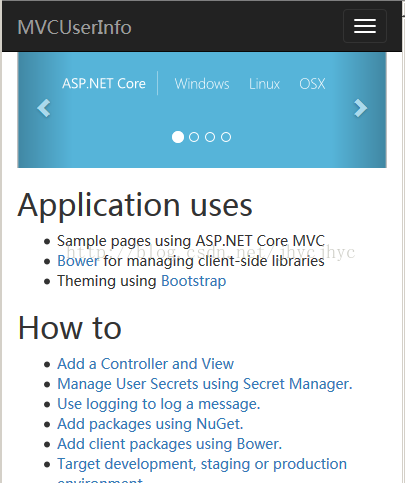The image size is (405, 483).
Task: Open the Bower link
Action: tap(78, 261)
